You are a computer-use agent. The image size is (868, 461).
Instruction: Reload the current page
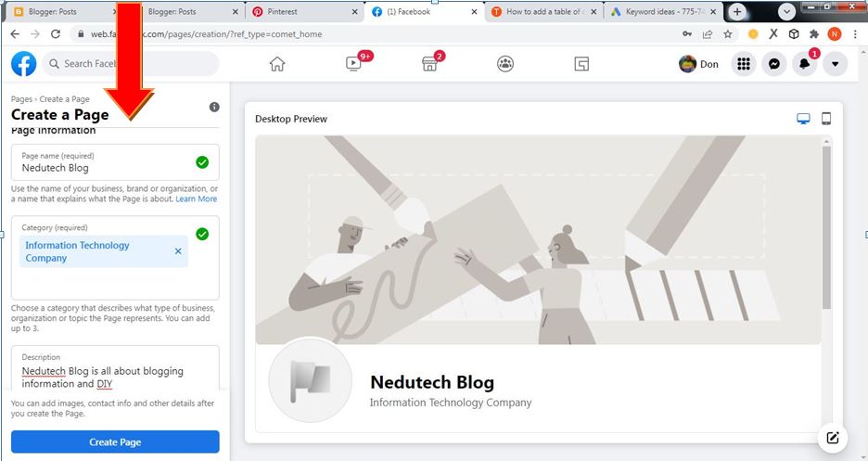point(56,34)
